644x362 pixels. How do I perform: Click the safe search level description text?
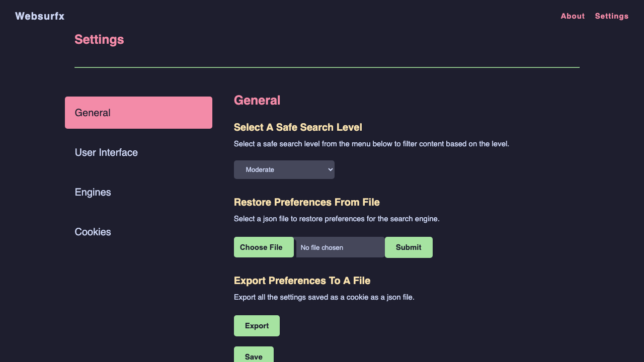[371, 144]
